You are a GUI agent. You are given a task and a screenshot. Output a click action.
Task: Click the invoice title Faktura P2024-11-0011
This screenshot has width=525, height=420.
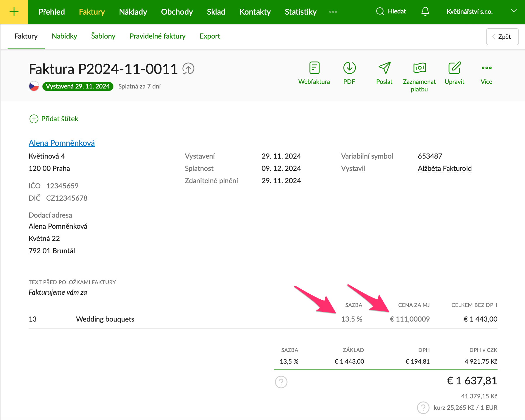tap(103, 69)
